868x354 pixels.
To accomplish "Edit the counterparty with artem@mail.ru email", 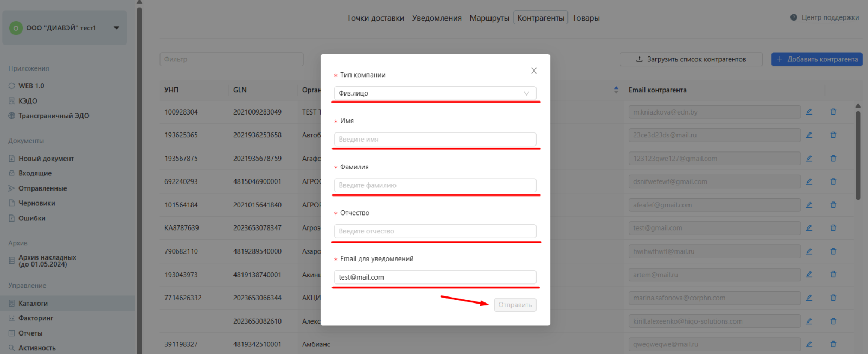I will tap(809, 275).
